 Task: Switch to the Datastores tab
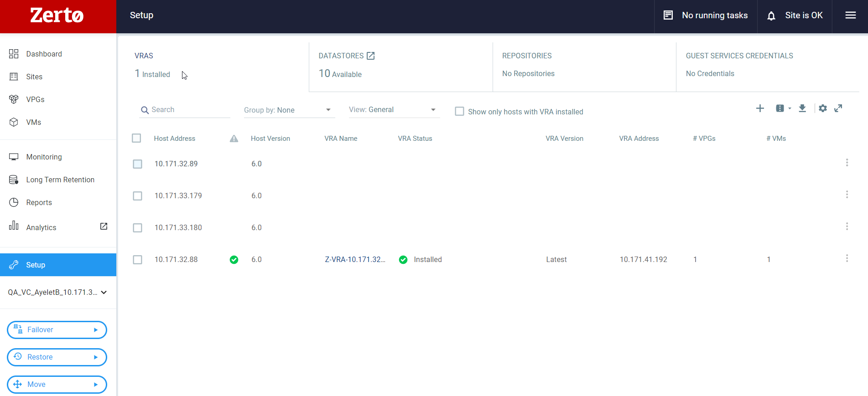point(400,67)
